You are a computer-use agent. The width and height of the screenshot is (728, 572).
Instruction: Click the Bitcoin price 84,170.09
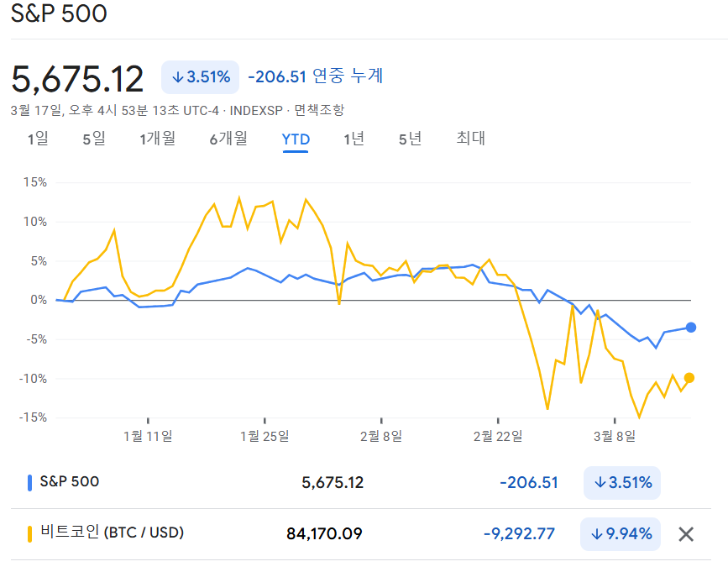[325, 534]
